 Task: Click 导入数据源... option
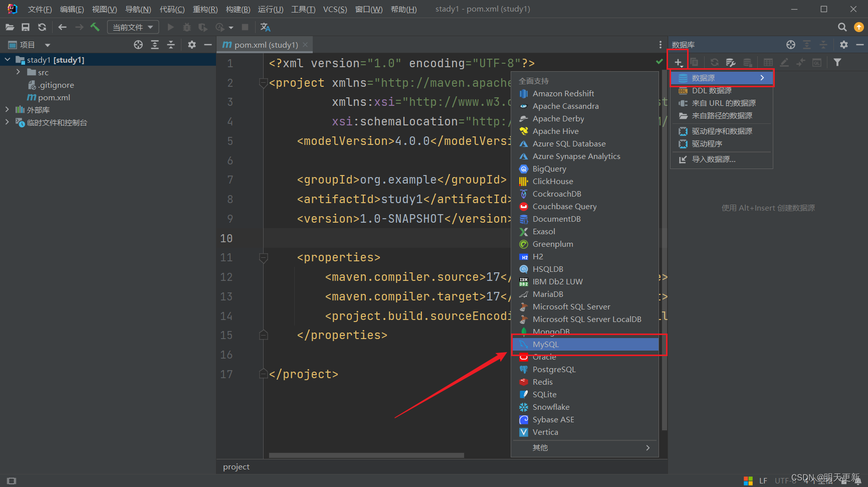coord(722,159)
